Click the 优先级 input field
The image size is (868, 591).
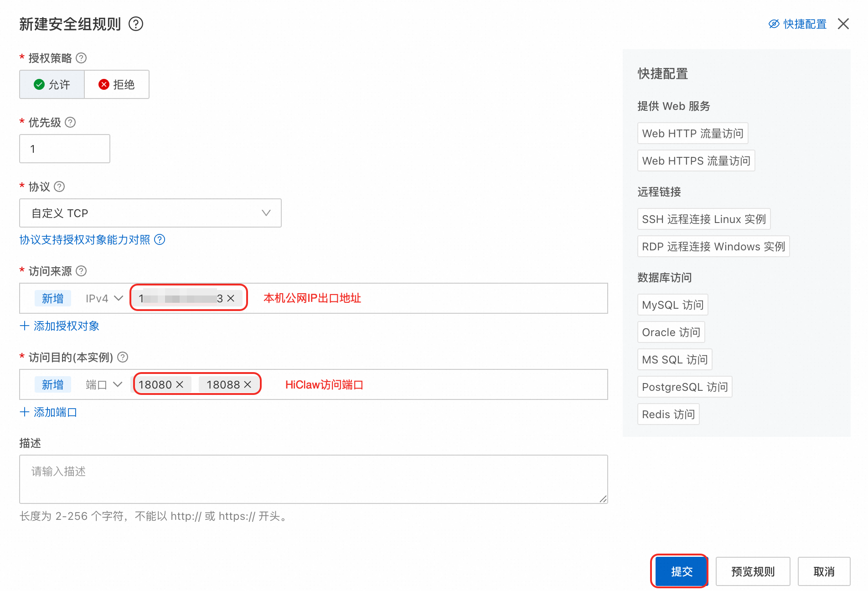tap(65, 149)
